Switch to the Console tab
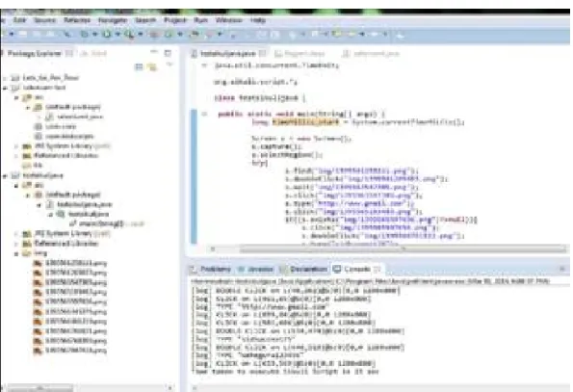The image size is (573, 392). 357,270
